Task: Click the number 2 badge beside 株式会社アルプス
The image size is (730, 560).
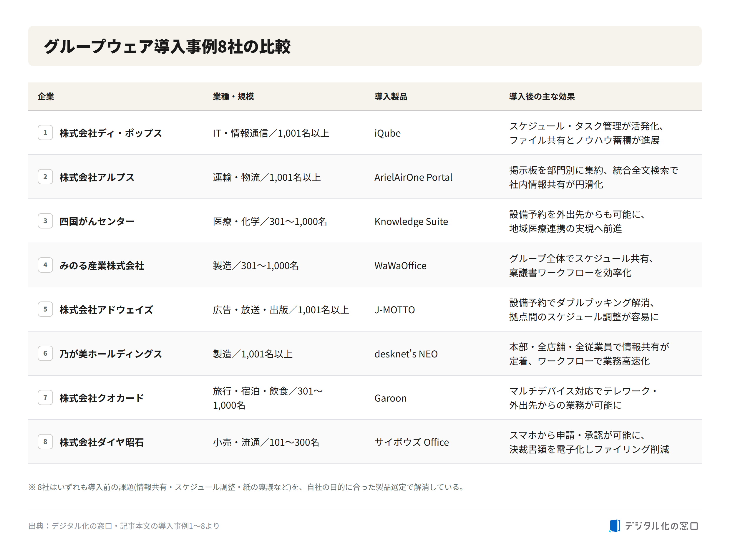Action: tap(45, 177)
